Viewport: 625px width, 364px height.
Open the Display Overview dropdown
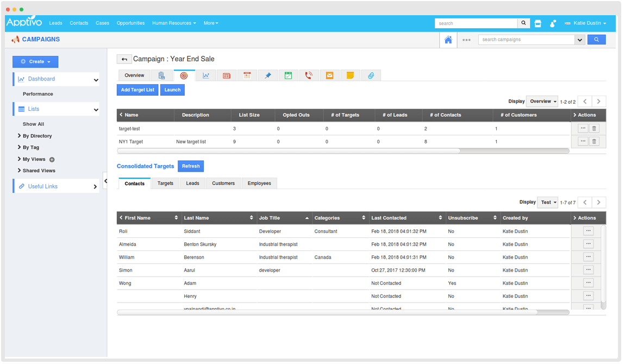pyautogui.click(x=542, y=102)
